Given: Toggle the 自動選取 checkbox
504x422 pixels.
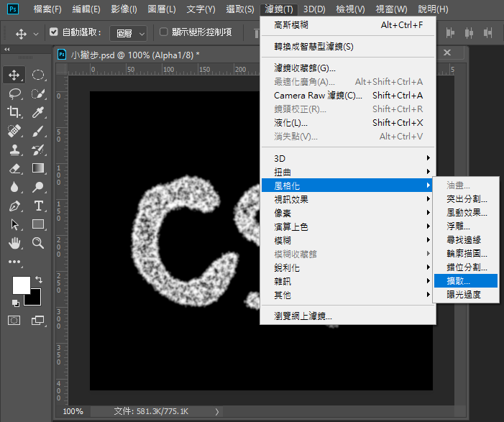Looking at the screenshot, I should coord(54,32).
